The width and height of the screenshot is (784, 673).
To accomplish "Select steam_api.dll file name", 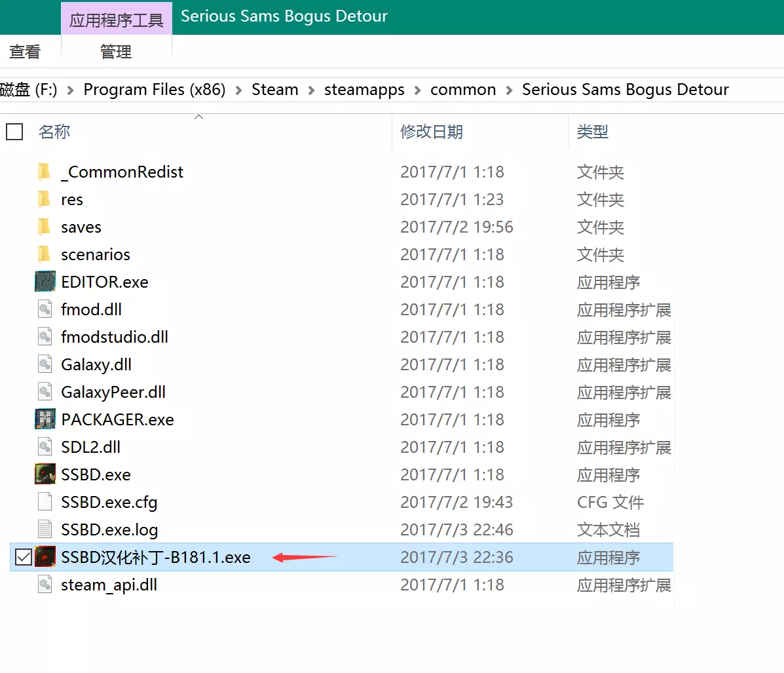I will [x=109, y=585].
